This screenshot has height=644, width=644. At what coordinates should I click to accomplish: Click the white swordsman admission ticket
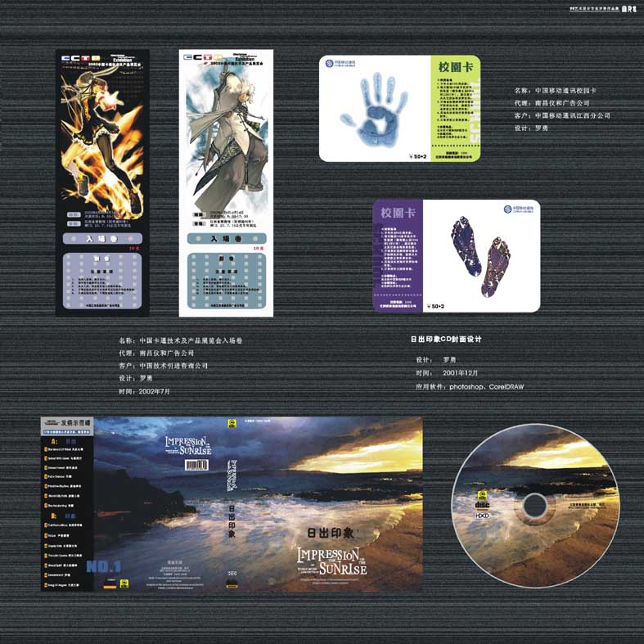226,183
